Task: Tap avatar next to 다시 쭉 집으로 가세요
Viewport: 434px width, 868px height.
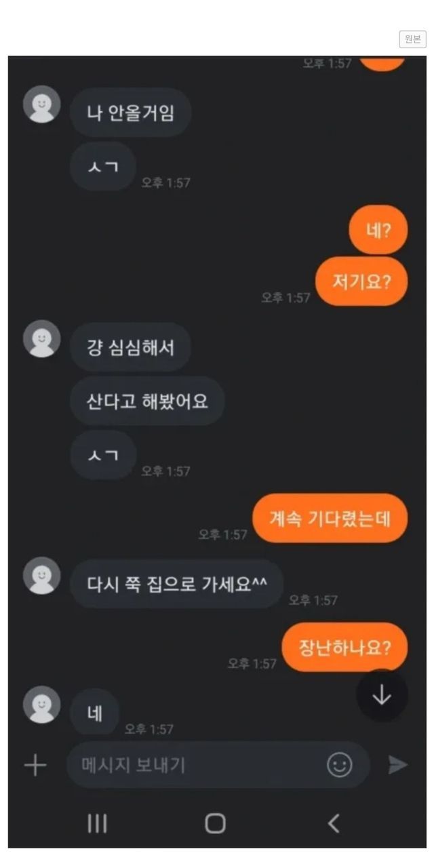Action: click(42, 576)
